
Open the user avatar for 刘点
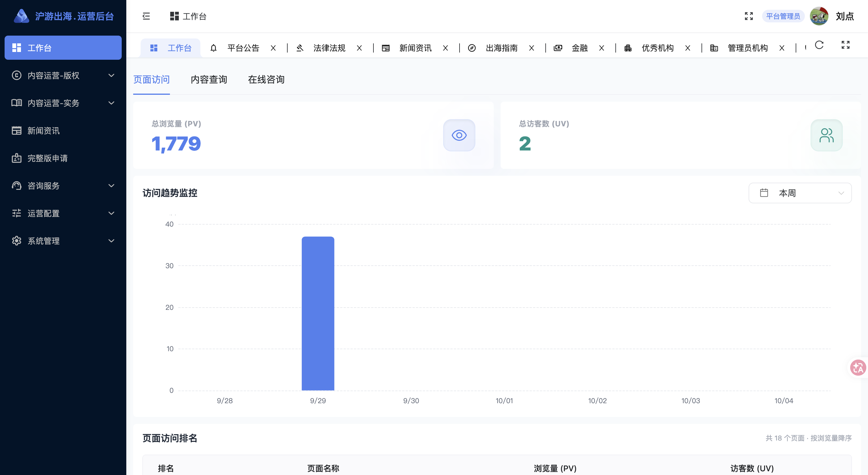point(819,16)
